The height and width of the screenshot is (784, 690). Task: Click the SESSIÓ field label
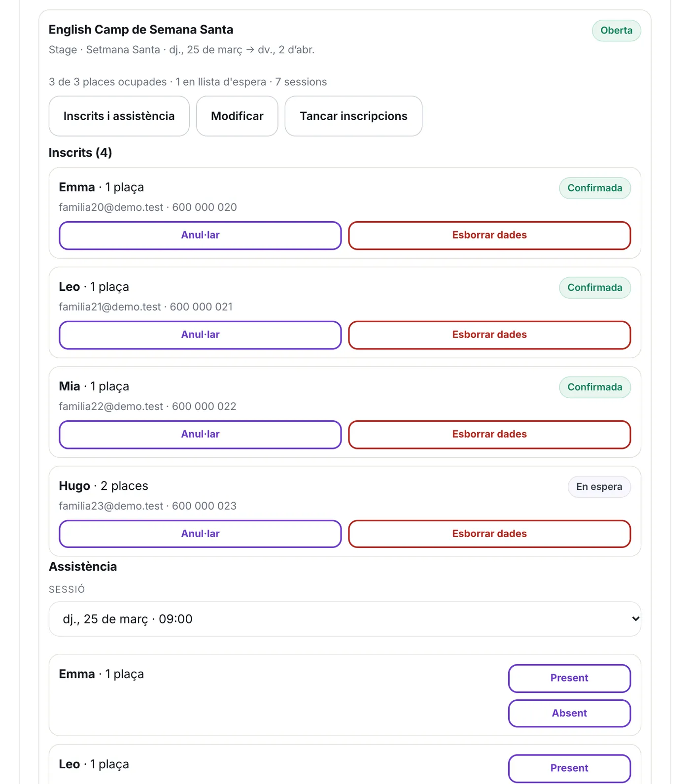click(x=67, y=589)
